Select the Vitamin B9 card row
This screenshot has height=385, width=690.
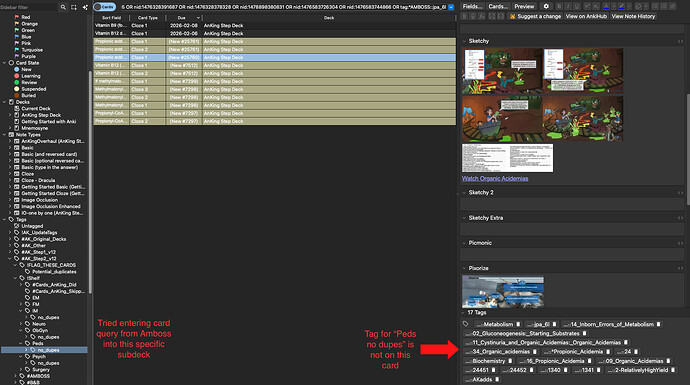pyautogui.click(x=275, y=26)
